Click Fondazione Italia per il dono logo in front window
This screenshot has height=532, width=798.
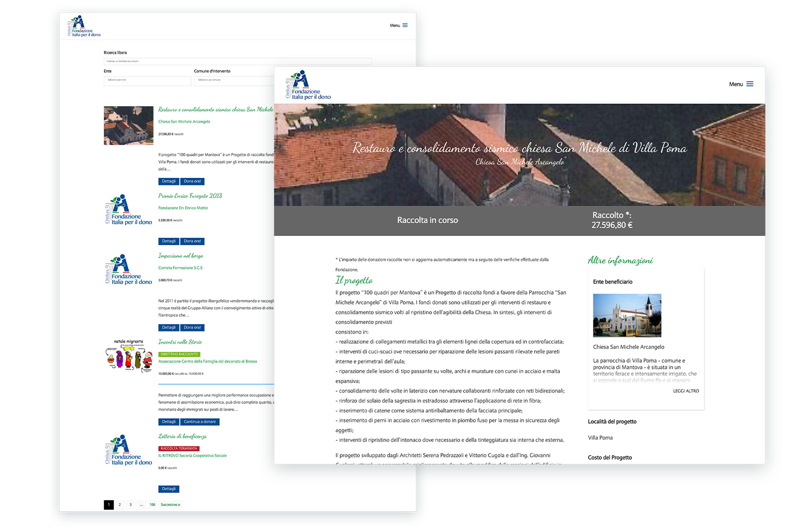307,85
